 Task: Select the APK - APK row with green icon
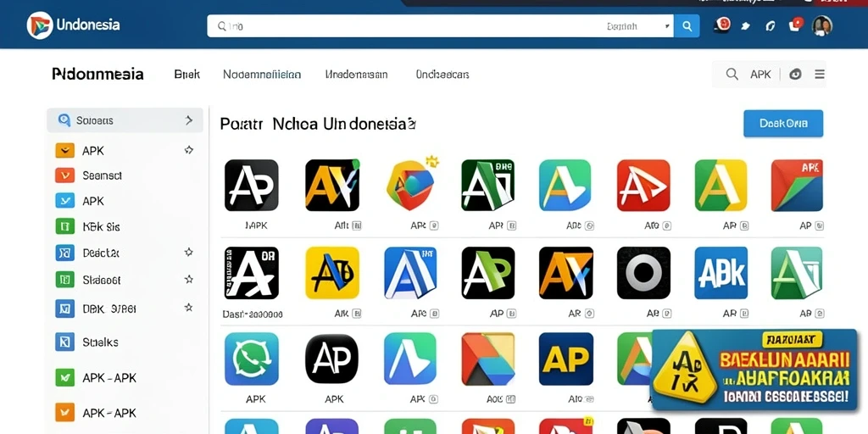(x=125, y=377)
